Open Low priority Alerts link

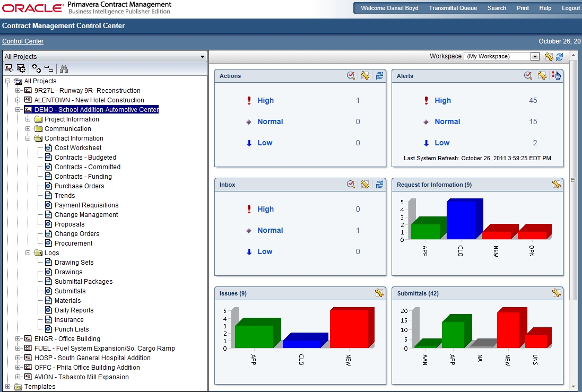[x=442, y=143]
